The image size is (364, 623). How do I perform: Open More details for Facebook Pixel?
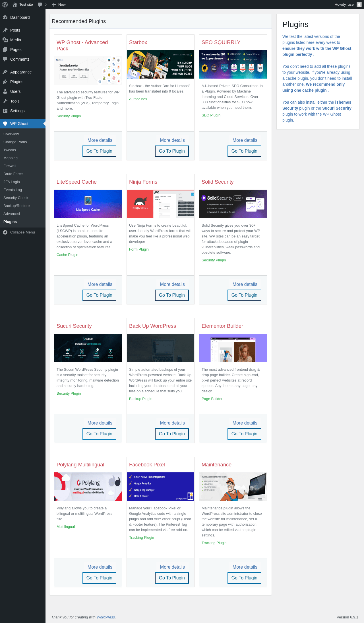coord(172,567)
